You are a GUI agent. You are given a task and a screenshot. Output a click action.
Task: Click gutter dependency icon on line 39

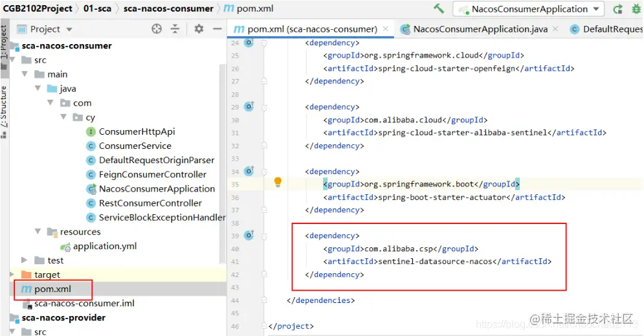click(x=249, y=236)
